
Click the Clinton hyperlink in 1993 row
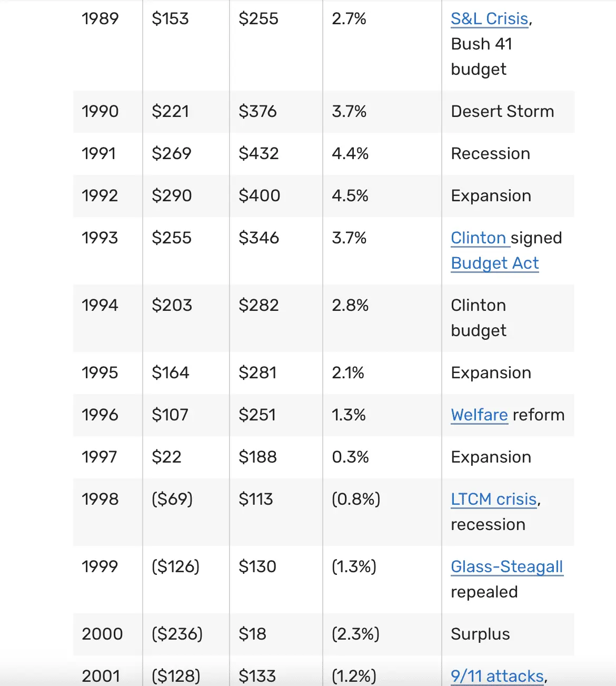(x=478, y=238)
